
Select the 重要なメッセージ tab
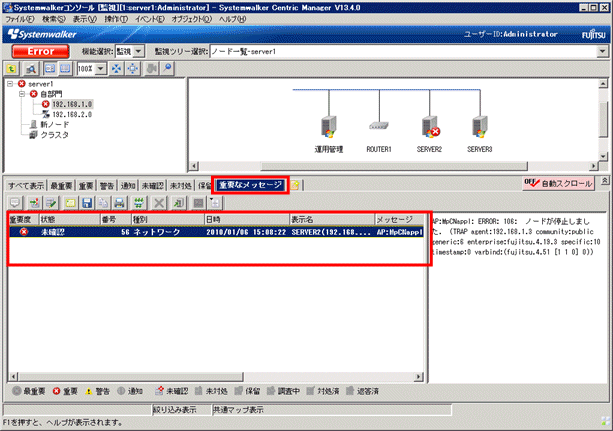point(250,185)
